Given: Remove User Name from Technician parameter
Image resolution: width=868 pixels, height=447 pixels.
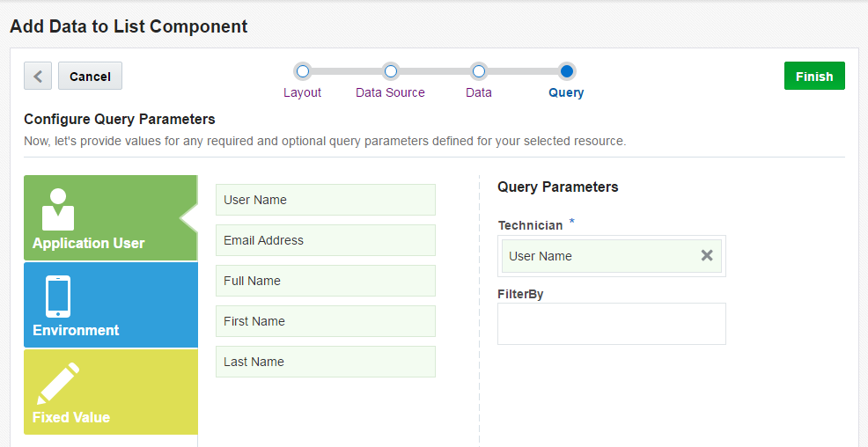Looking at the screenshot, I should pos(707,255).
